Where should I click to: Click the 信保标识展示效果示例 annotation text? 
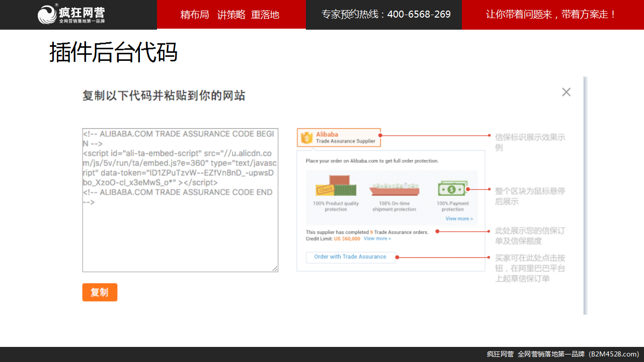(x=530, y=142)
